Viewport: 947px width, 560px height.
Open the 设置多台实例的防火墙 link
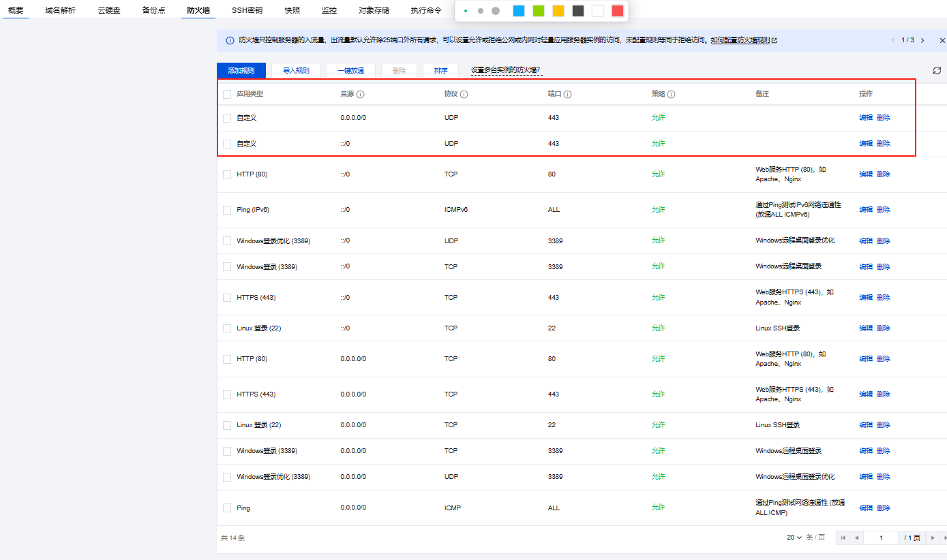tap(507, 70)
